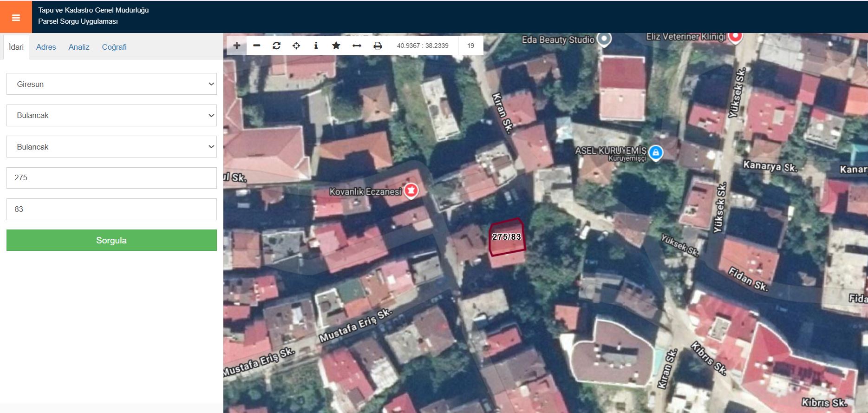Expand the Giresun province dropdown
The width and height of the screenshot is (868, 413).
(111, 84)
